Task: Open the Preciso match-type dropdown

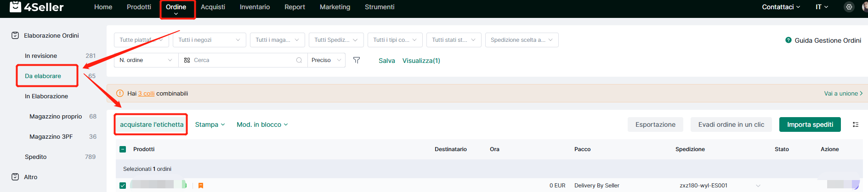Action: tap(326, 60)
